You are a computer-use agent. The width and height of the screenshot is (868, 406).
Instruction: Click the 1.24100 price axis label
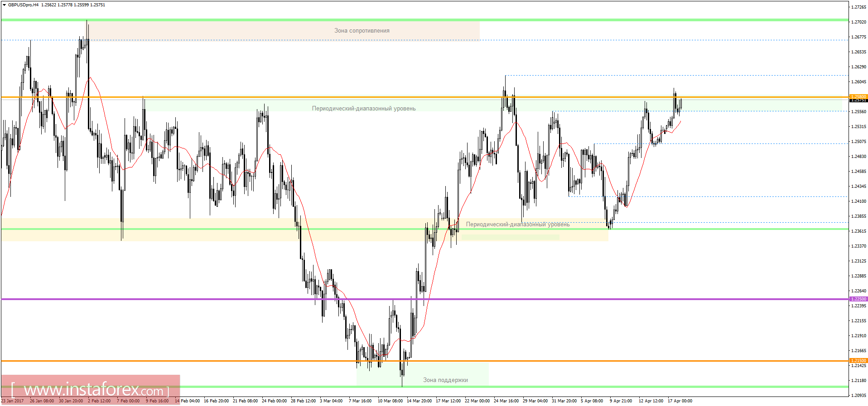(858, 201)
